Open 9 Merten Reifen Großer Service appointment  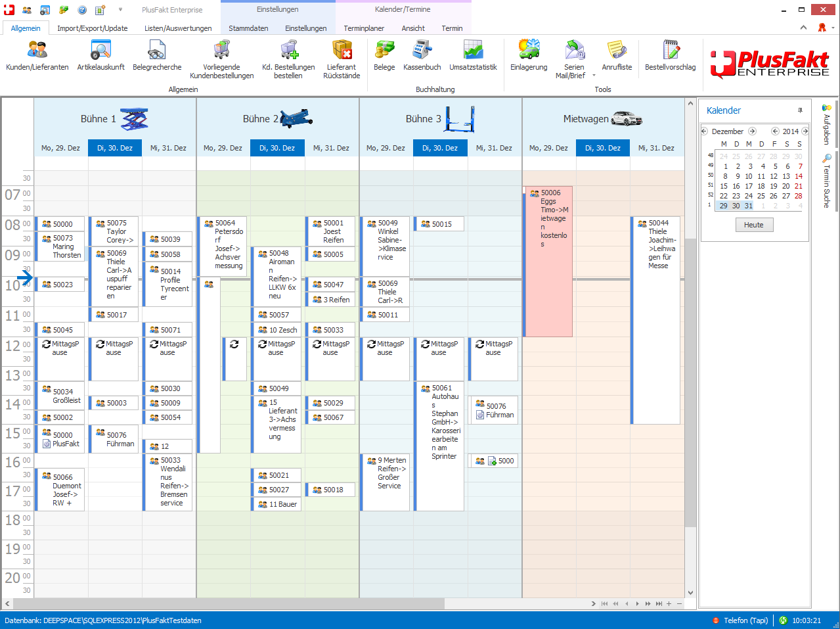pos(386,482)
